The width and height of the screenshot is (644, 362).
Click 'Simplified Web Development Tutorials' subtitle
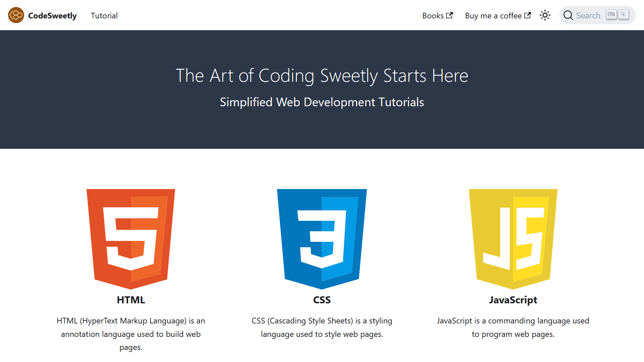(322, 102)
